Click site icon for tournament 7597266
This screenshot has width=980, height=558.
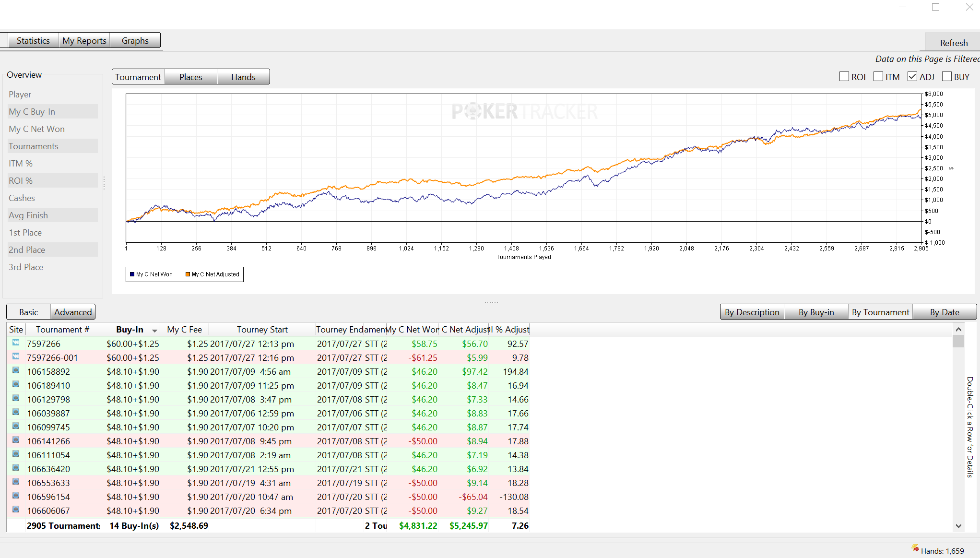tap(16, 343)
